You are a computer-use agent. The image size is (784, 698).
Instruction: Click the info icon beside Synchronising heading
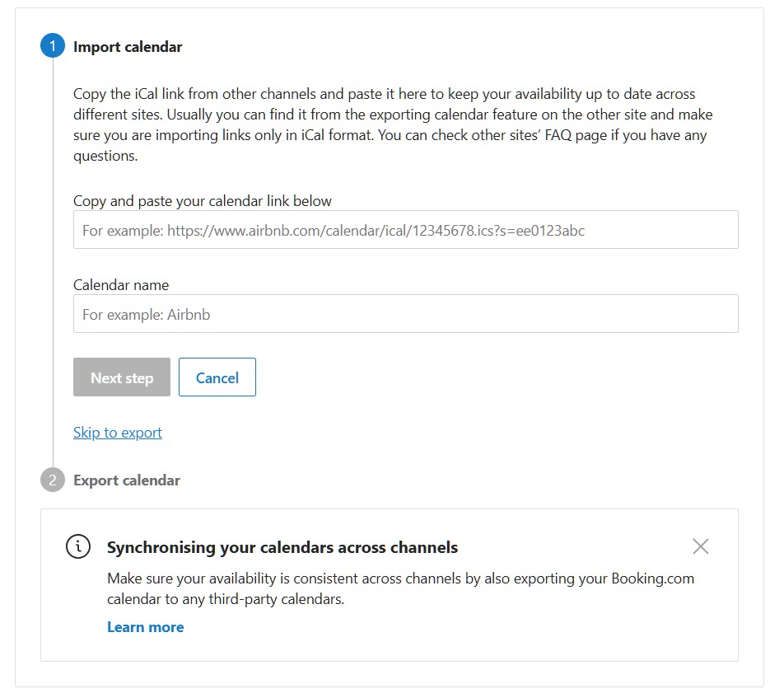tap(78, 546)
